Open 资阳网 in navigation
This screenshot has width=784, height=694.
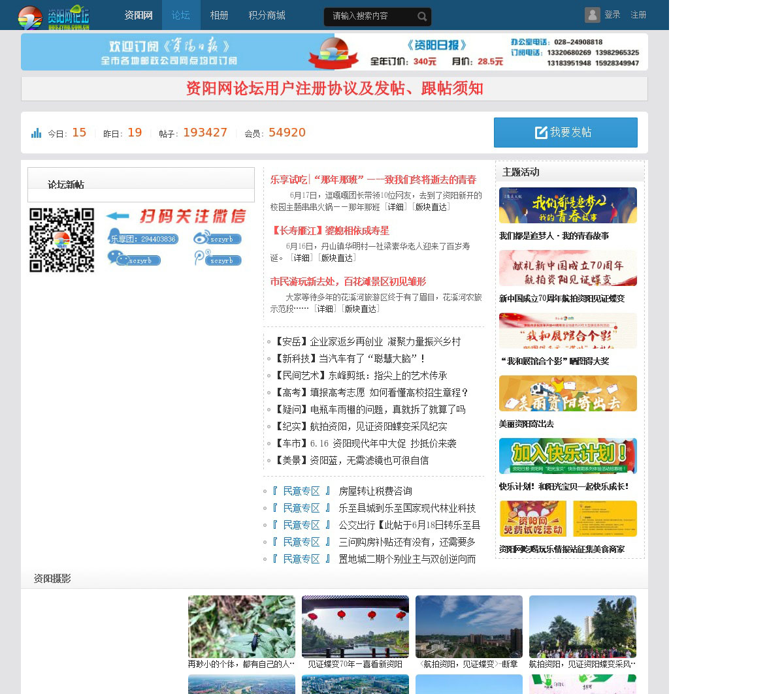(139, 15)
